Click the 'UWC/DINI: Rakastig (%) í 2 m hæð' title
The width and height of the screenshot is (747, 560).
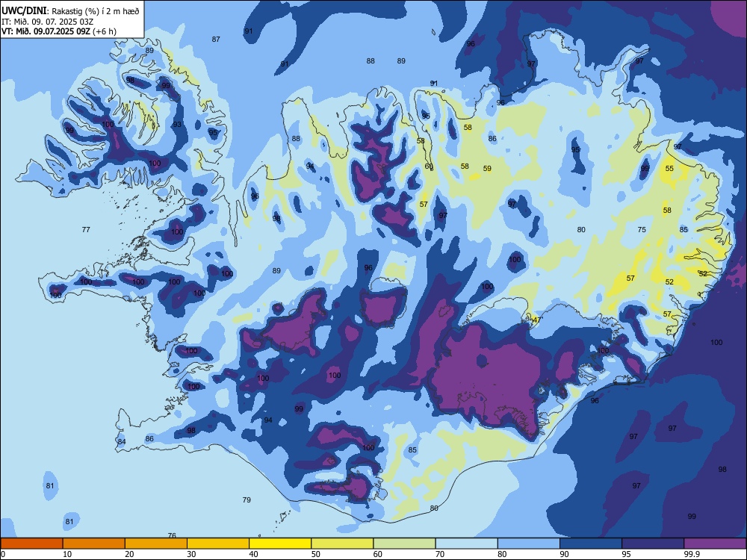pyautogui.click(x=70, y=10)
